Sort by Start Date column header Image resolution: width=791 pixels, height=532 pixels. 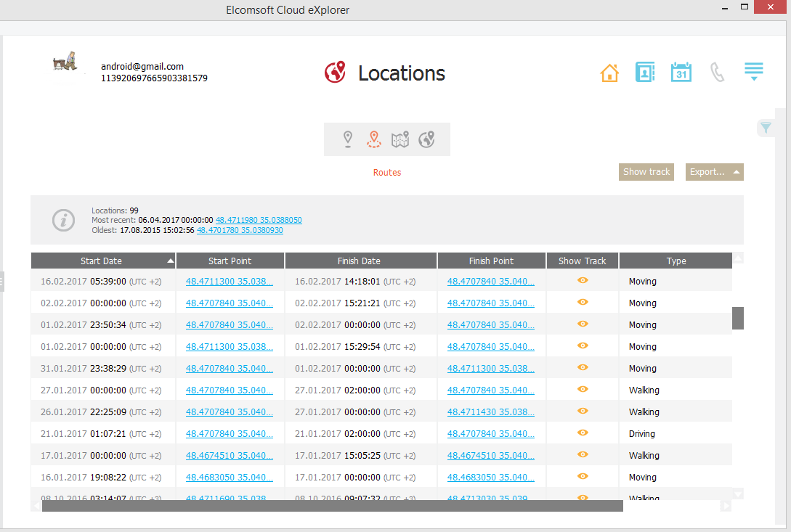[x=103, y=261]
